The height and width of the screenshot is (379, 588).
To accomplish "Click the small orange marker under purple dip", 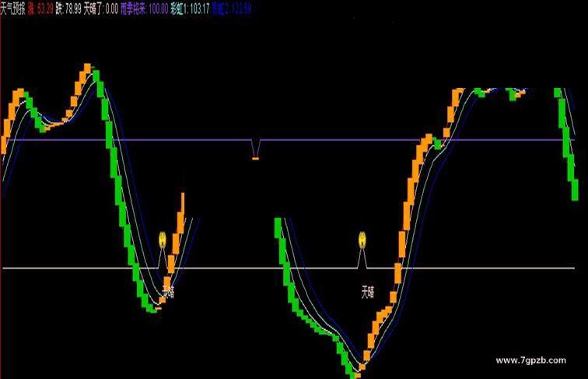I will tap(255, 159).
